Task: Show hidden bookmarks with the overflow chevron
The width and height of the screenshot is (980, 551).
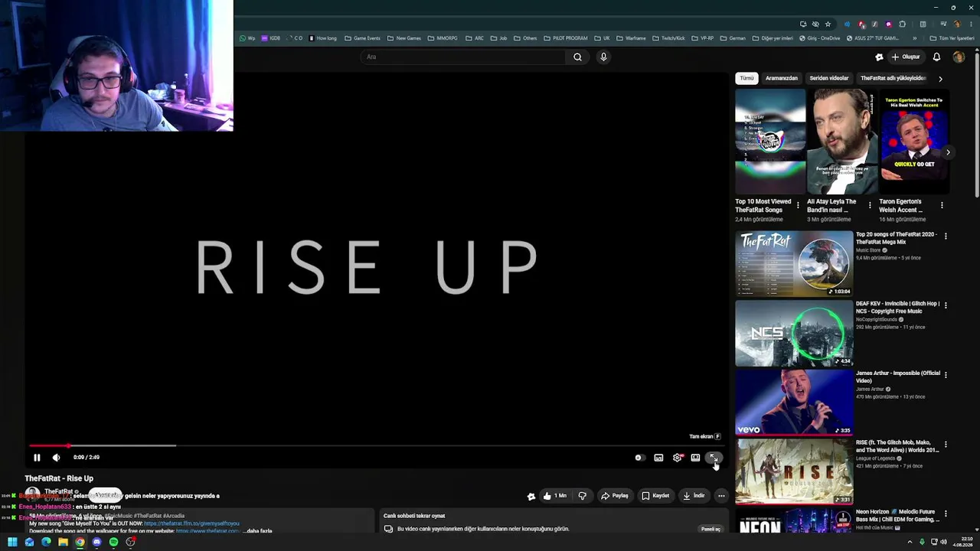Action: point(914,38)
